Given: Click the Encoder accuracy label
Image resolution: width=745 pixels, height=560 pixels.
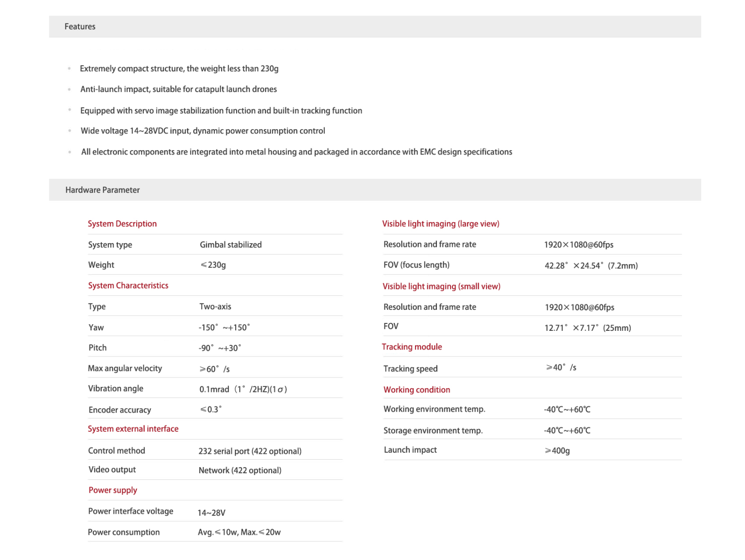Looking at the screenshot, I should tap(120, 410).
